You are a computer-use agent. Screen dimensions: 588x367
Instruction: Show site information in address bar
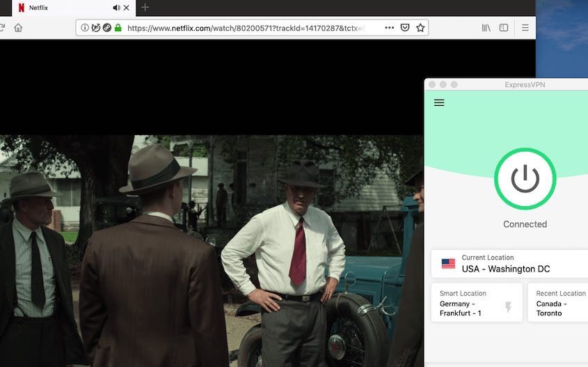click(x=85, y=28)
